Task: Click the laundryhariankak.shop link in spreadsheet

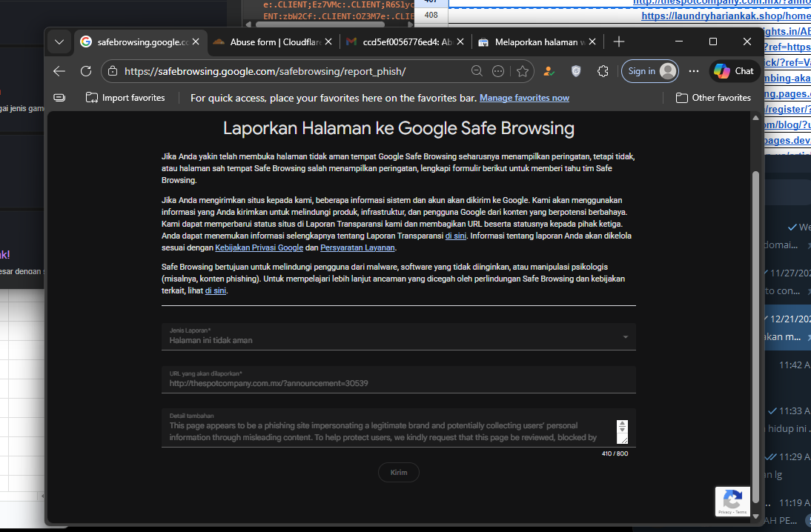Action: tap(726, 16)
